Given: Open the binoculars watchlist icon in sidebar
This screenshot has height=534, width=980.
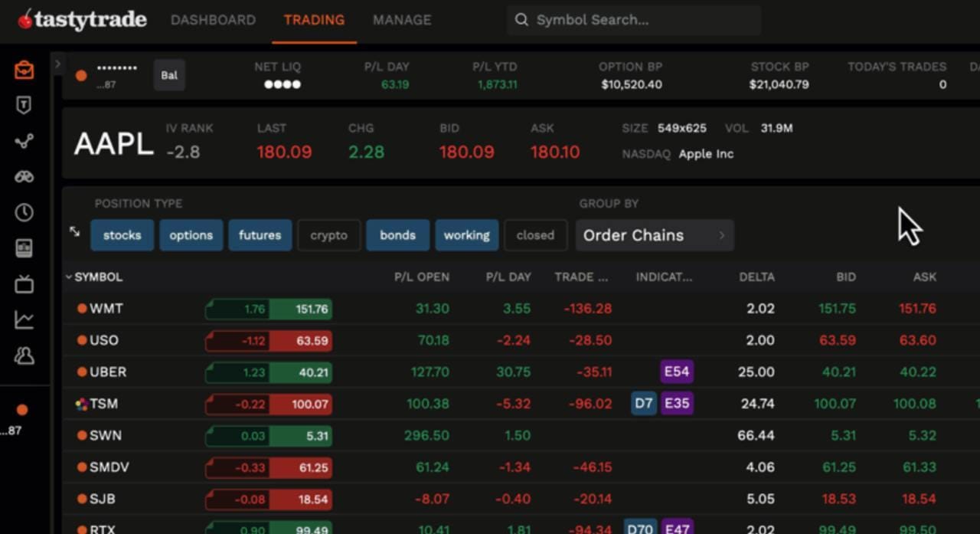Looking at the screenshot, I should pyautogui.click(x=24, y=177).
